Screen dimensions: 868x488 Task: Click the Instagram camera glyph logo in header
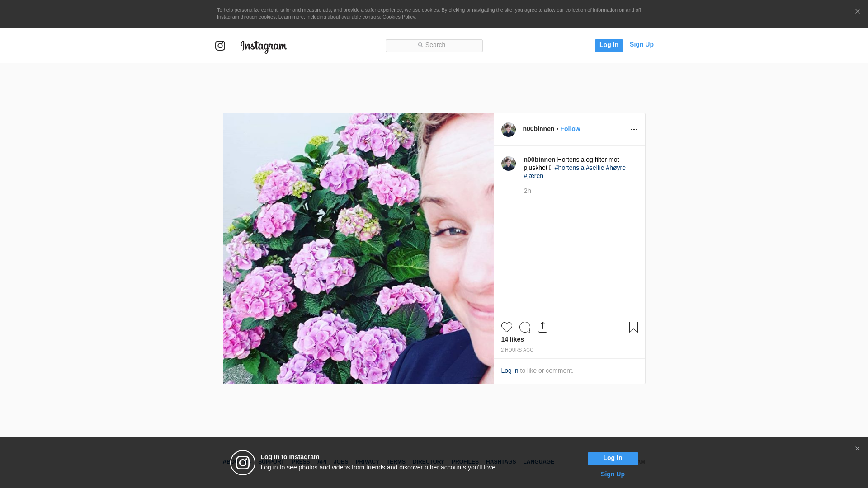(x=220, y=46)
